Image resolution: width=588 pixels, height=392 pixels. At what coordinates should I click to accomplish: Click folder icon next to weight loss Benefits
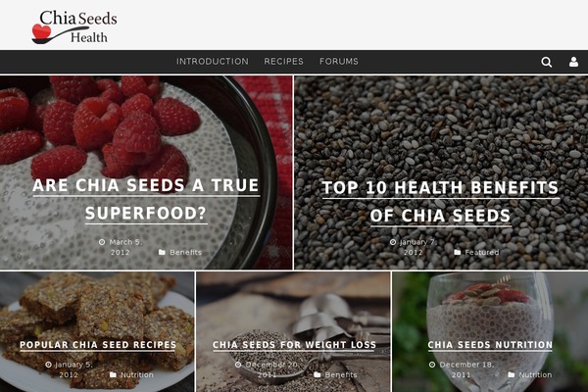(318, 374)
